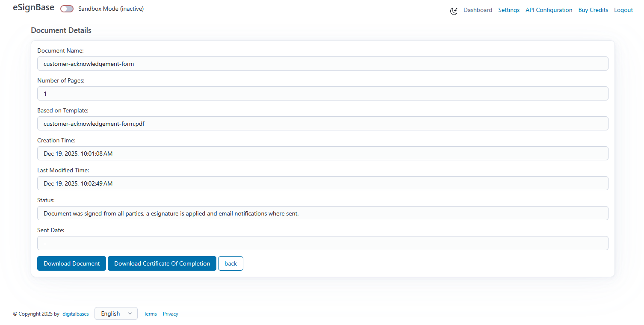Open the Terms link in footer
The image size is (644, 325).
click(150, 314)
